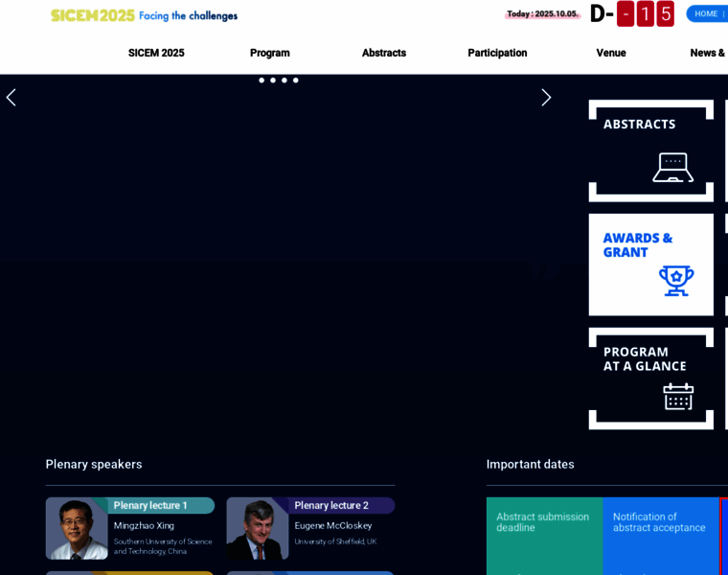Select the third carousel dot
The height and width of the screenshot is (575, 728).
point(284,80)
